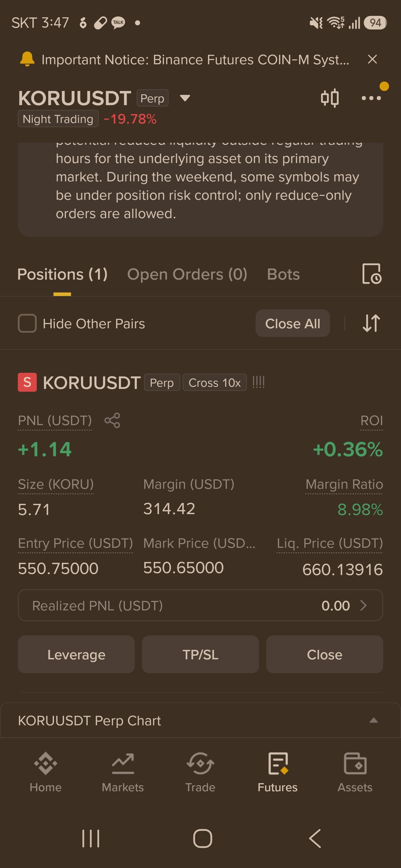
Task: Open the TP/SL button
Action: pyautogui.click(x=200, y=655)
